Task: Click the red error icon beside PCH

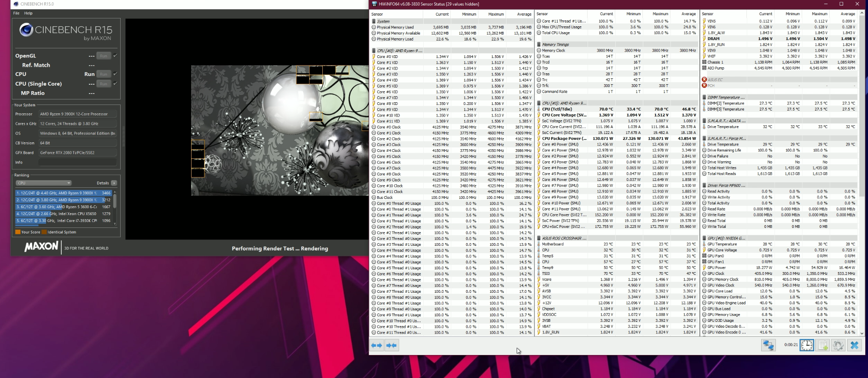Action: 704,86
